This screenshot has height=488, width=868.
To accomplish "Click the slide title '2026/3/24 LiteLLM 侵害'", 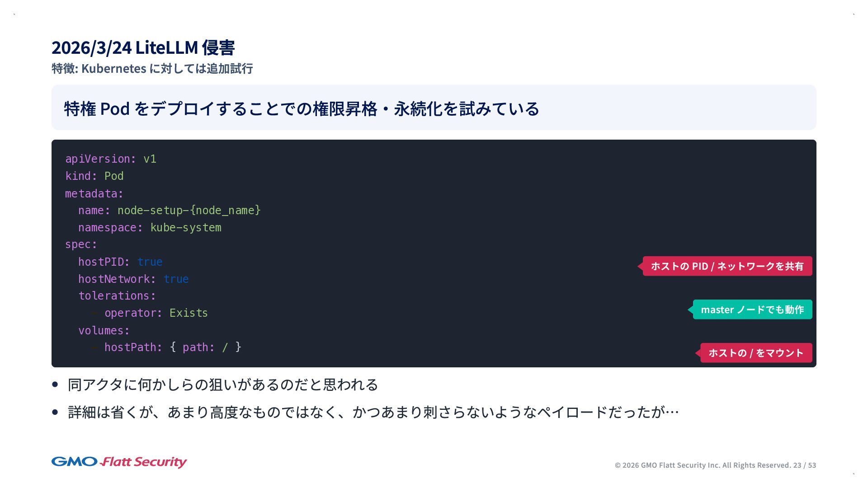I will pos(143,47).
